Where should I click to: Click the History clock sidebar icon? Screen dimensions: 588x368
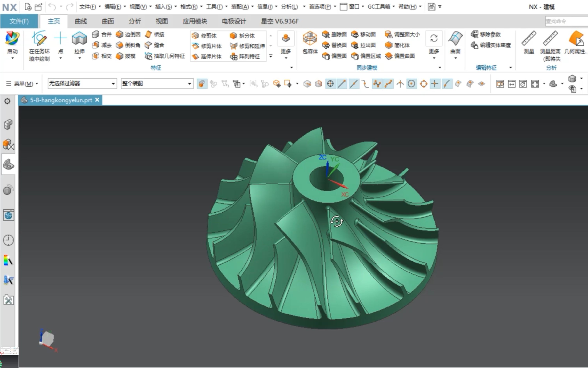pyautogui.click(x=8, y=240)
